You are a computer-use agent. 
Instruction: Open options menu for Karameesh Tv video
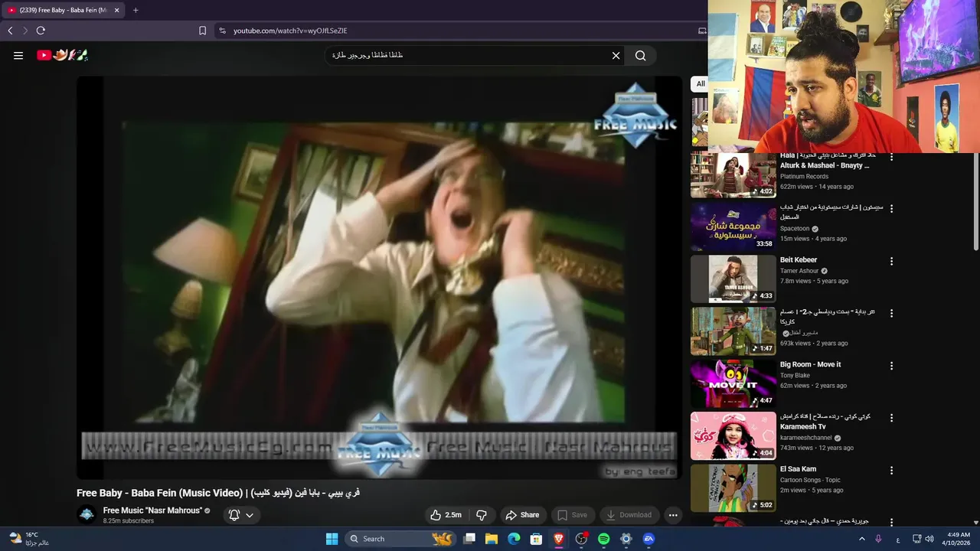point(891,418)
